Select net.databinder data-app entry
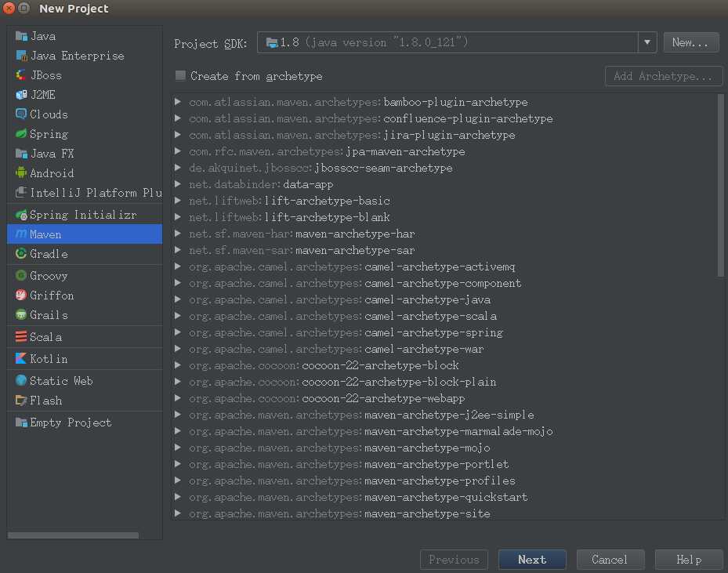Image resolution: width=728 pixels, height=573 pixels. [x=261, y=184]
